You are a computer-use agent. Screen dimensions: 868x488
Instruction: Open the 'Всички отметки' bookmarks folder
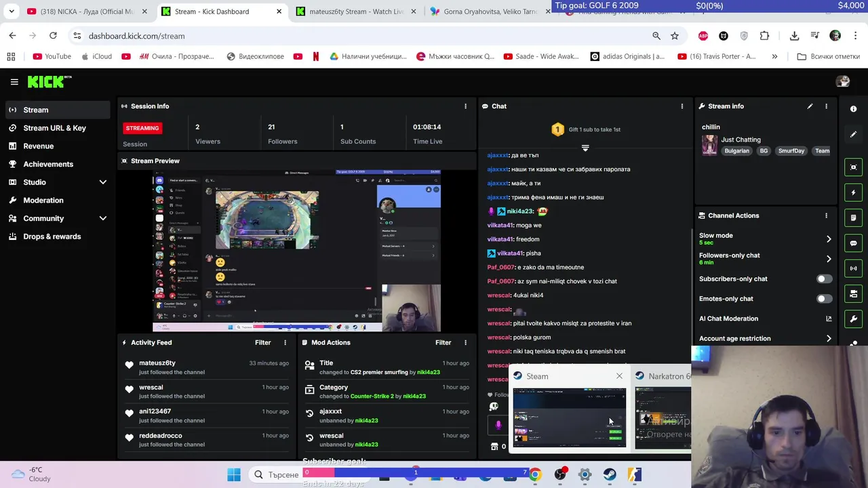(829, 56)
